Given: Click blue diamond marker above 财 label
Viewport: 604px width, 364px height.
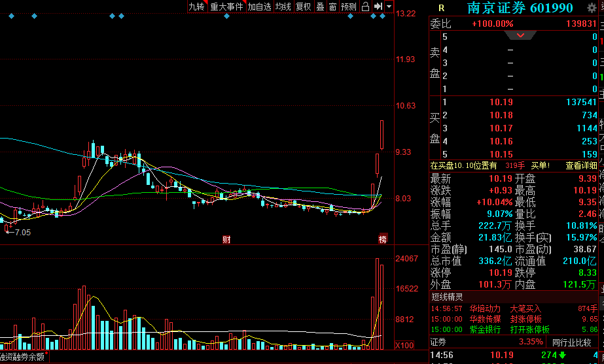Looking at the screenshot, I should pyautogui.click(x=226, y=16).
